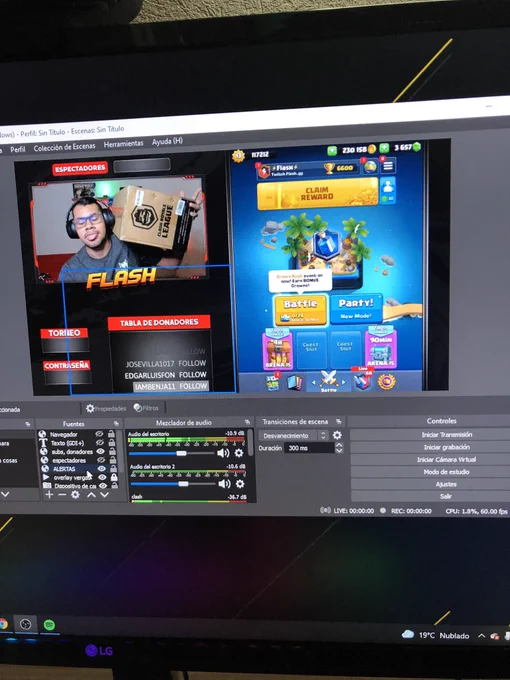Pop out the Mezclador de audio dock
Screen dimensions: 510x680
(x=247, y=422)
